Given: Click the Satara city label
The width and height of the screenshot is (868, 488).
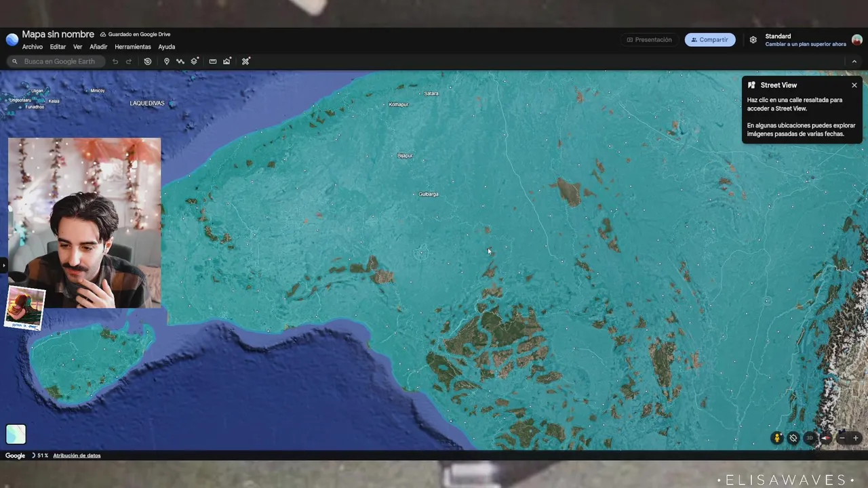Looking at the screenshot, I should click(431, 94).
